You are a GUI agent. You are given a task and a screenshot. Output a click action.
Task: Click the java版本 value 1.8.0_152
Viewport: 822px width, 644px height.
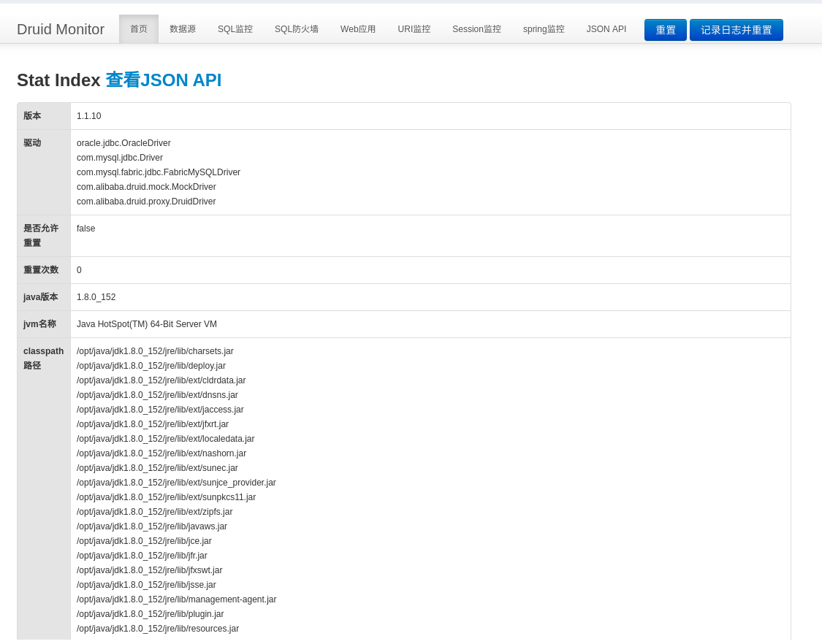point(96,297)
